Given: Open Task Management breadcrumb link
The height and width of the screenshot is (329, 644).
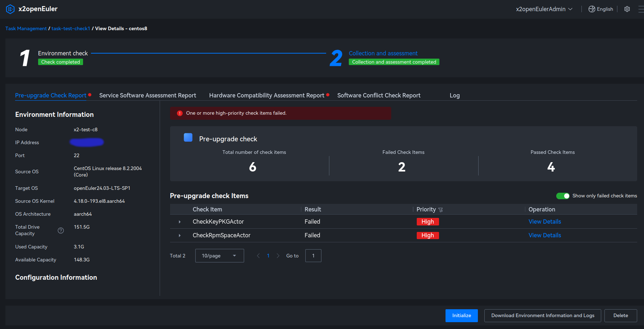Looking at the screenshot, I should click(26, 28).
